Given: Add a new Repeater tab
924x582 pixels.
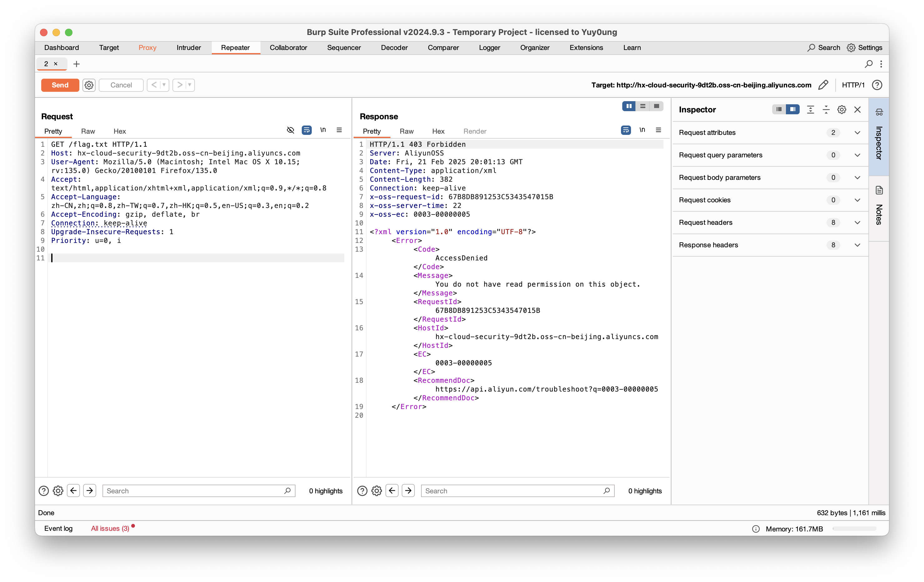Looking at the screenshot, I should [76, 64].
